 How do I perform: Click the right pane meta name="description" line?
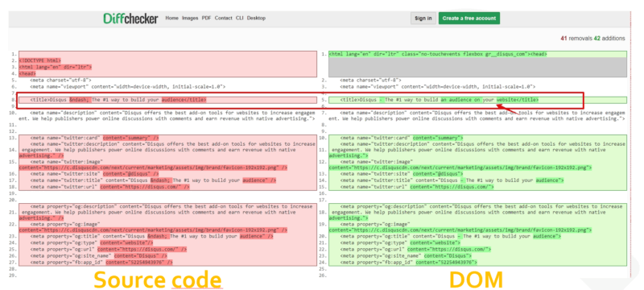tap(477, 115)
